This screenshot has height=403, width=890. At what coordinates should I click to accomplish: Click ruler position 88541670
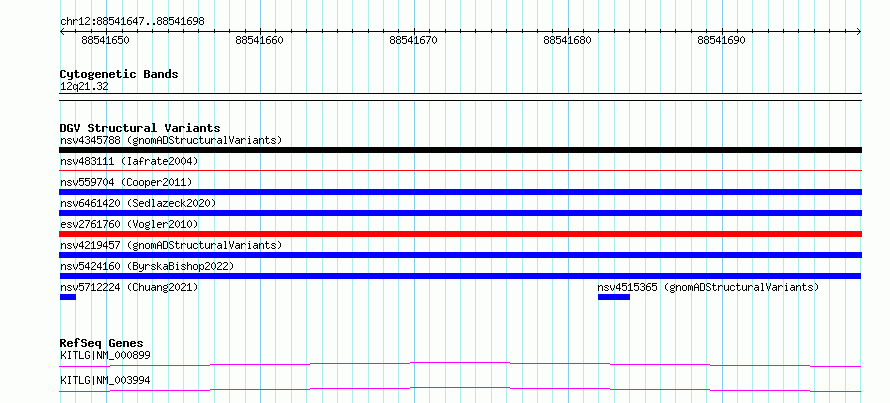pos(414,40)
